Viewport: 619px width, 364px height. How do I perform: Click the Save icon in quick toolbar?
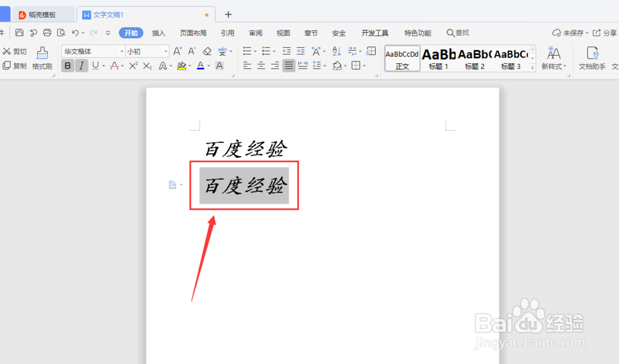tap(19, 33)
